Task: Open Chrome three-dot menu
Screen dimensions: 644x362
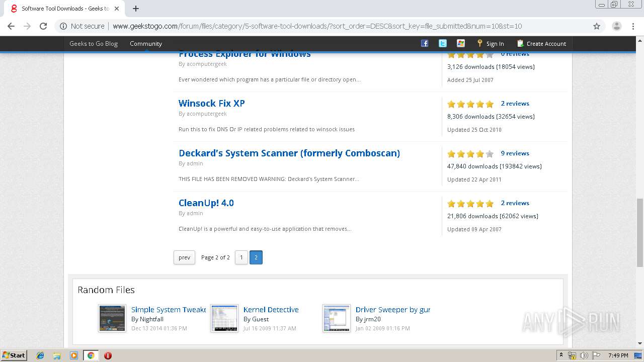Action: click(633, 26)
